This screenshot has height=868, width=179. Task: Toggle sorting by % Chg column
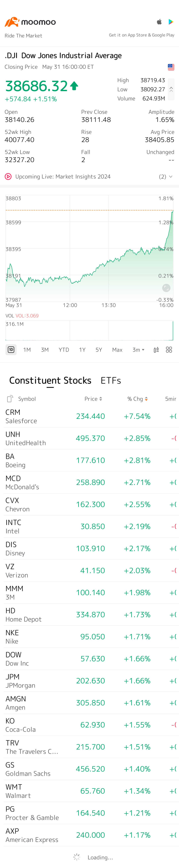click(138, 399)
